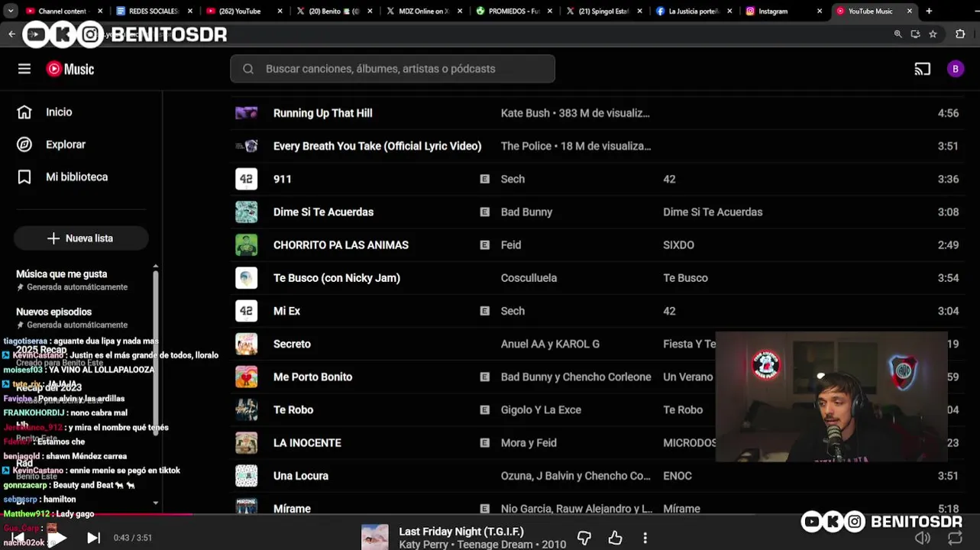The image size is (980, 550).
Task: Click the Dime Si Te Acuerdas cover art
Action: click(246, 212)
